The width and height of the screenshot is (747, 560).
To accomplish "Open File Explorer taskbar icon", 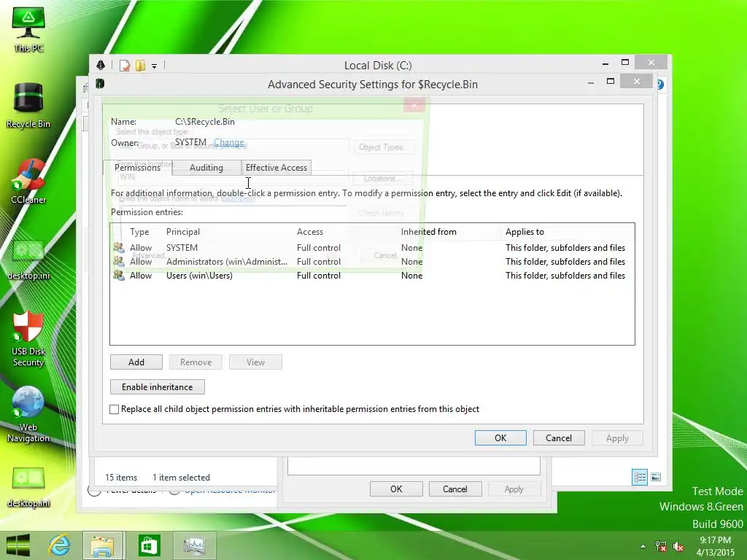I will [x=103, y=545].
